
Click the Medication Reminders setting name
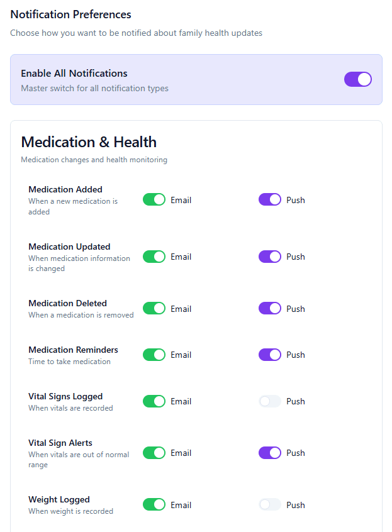(73, 349)
